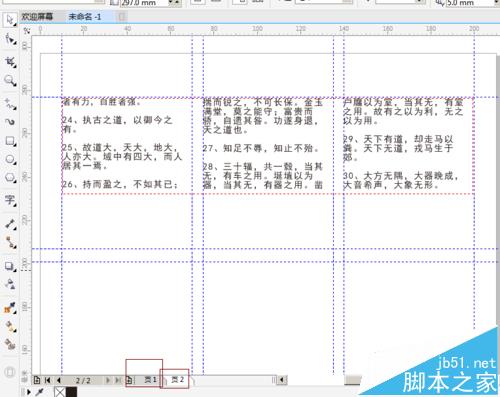Select the Transparency tool

(10, 284)
